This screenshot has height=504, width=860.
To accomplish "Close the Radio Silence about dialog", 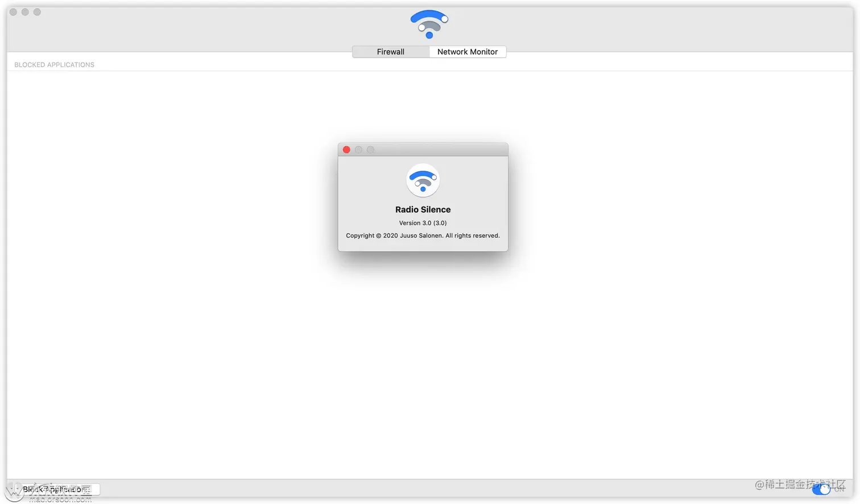I will click(346, 150).
